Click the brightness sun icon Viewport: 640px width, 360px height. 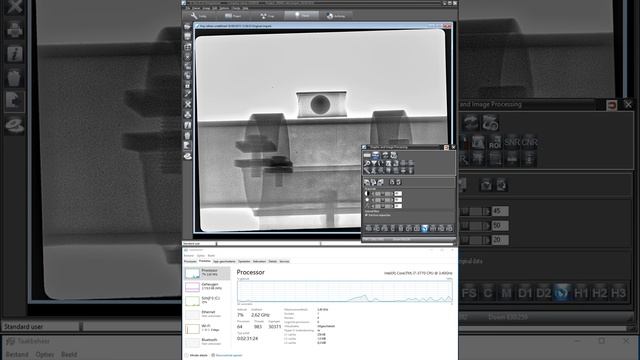(367, 200)
